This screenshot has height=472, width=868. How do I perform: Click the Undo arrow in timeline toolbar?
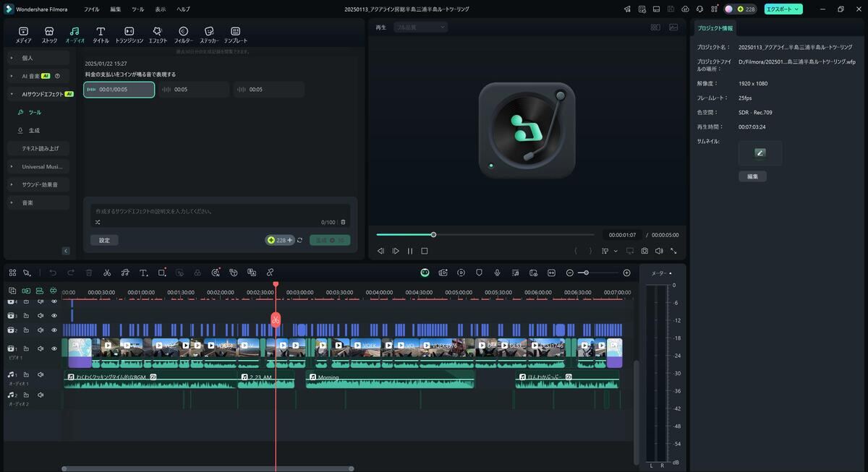pyautogui.click(x=53, y=273)
